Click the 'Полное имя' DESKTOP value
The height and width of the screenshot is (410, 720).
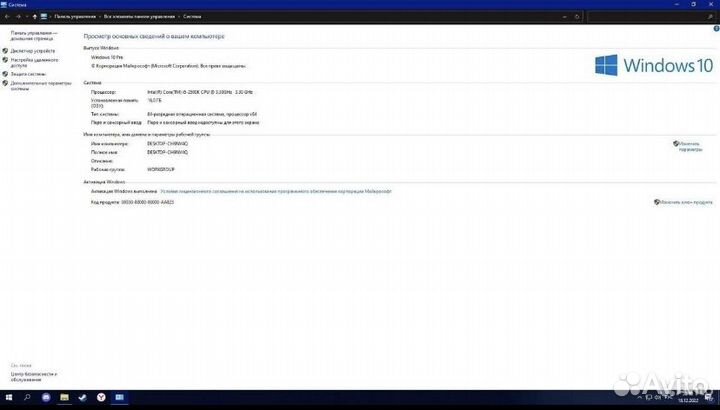point(167,152)
